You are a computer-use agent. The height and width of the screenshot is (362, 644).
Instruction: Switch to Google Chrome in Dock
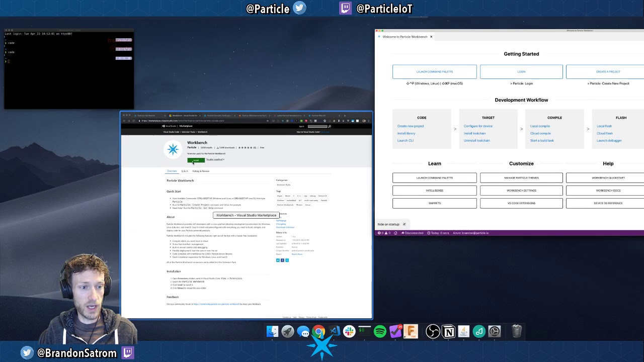[318, 331]
